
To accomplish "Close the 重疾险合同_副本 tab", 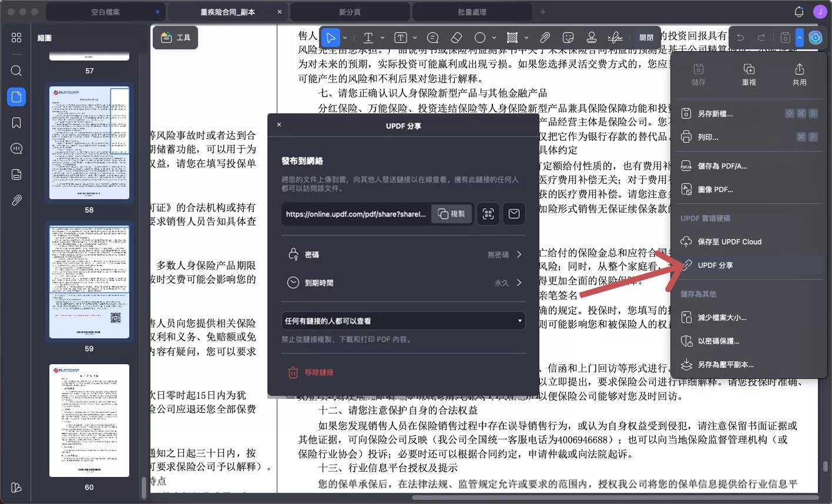I will click(280, 12).
